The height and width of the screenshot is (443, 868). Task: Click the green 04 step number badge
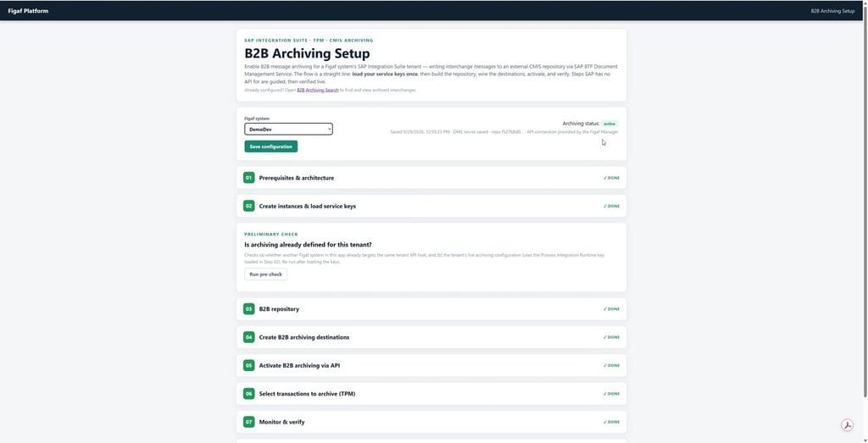point(249,337)
